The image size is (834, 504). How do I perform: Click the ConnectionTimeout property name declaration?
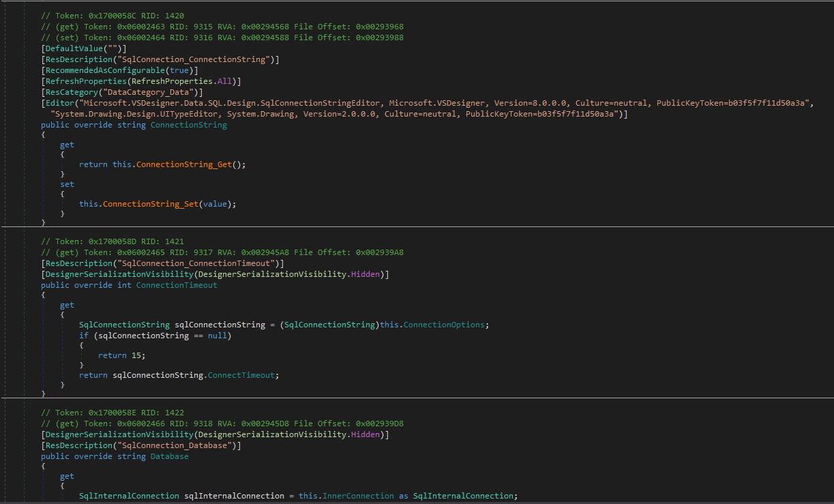pyautogui.click(x=176, y=285)
